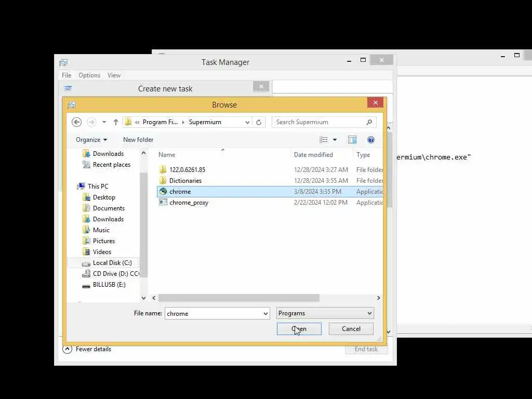Open Task Manager File menu
Viewport: 532px width, 399px height.
click(66, 75)
